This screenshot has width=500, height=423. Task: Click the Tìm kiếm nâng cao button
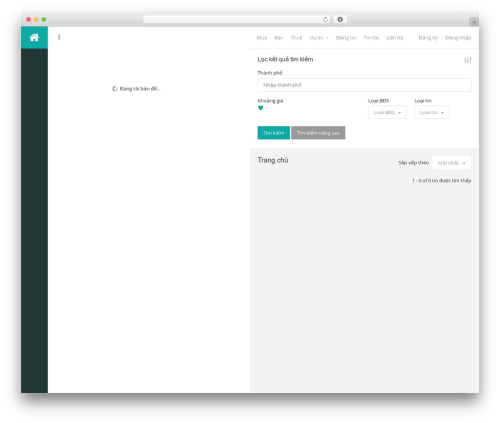pos(318,133)
